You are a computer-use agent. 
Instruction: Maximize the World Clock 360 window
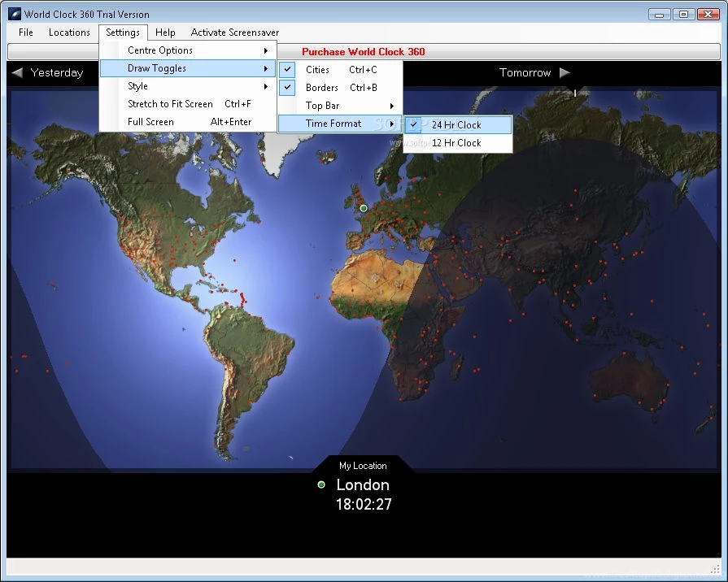683,15
